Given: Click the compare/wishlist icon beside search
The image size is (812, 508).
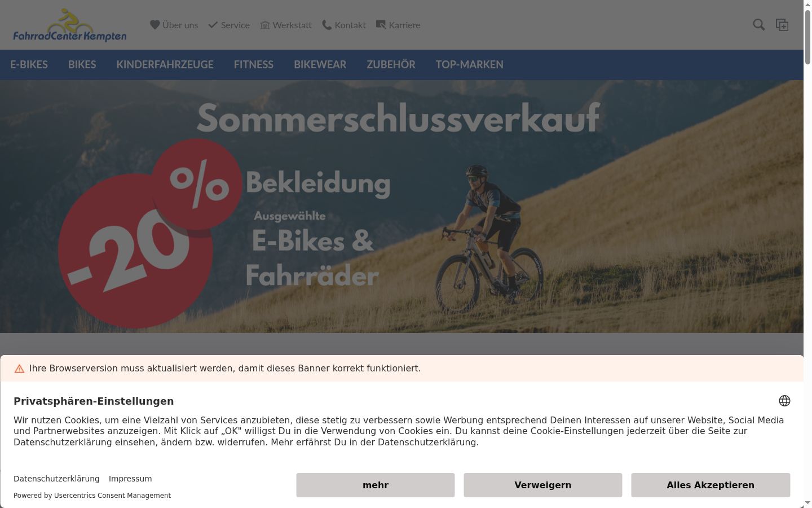Looking at the screenshot, I should [x=782, y=25].
